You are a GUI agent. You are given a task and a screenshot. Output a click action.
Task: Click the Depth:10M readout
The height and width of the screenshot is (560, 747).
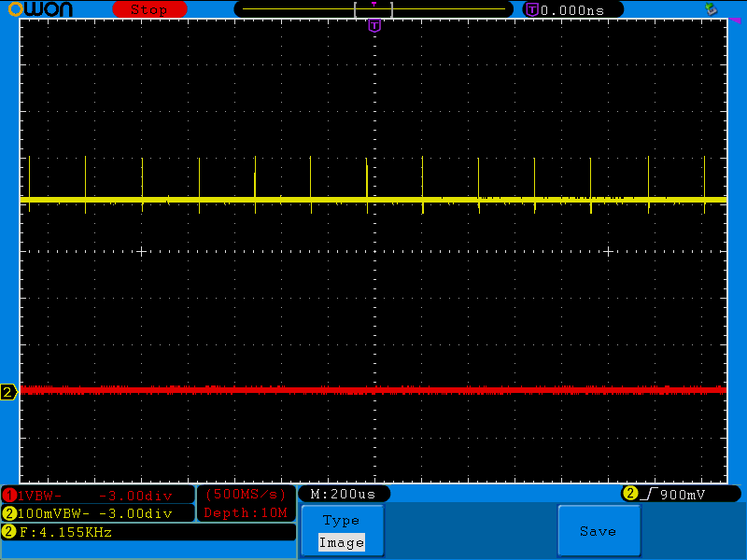click(x=246, y=512)
